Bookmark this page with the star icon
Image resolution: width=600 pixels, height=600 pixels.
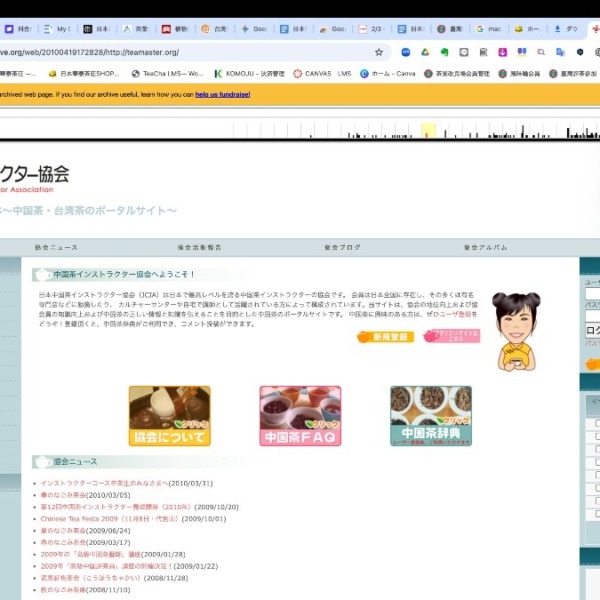point(378,52)
